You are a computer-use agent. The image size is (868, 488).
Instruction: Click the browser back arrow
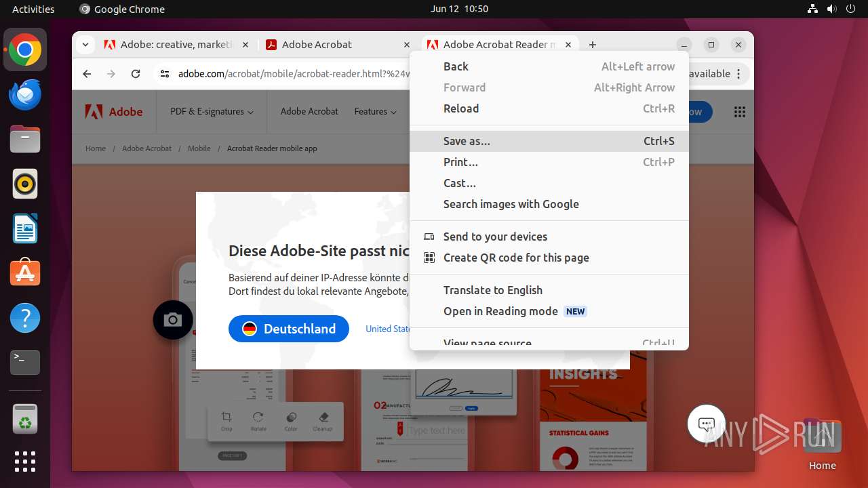pos(87,74)
